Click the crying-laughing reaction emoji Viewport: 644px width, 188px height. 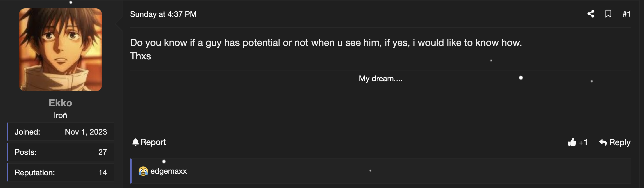tap(143, 171)
